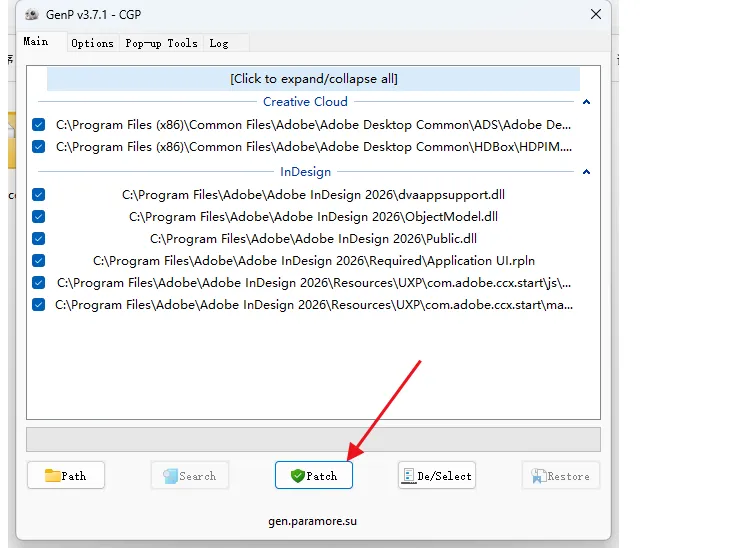Click the De/Select button
Image resolution: width=739 pixels, height=548 pixels.
pyautogui.click(x=437, y=475)
